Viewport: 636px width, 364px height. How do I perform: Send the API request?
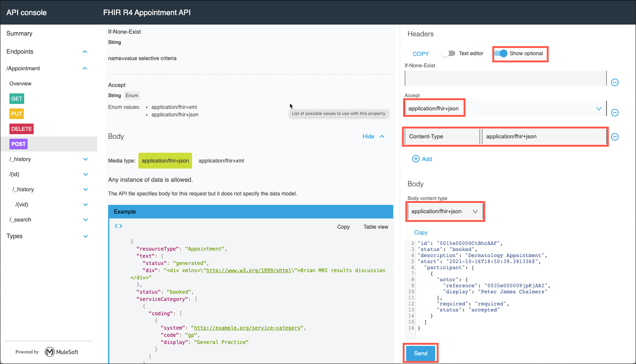tap(420, 353)
